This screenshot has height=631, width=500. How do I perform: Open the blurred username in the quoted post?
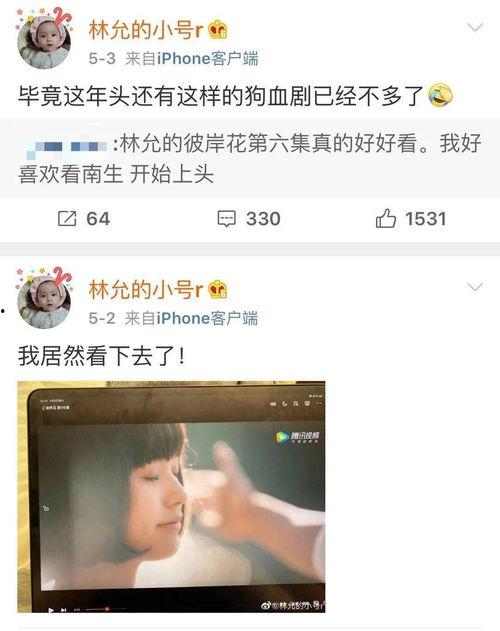(x=66, y=147)
